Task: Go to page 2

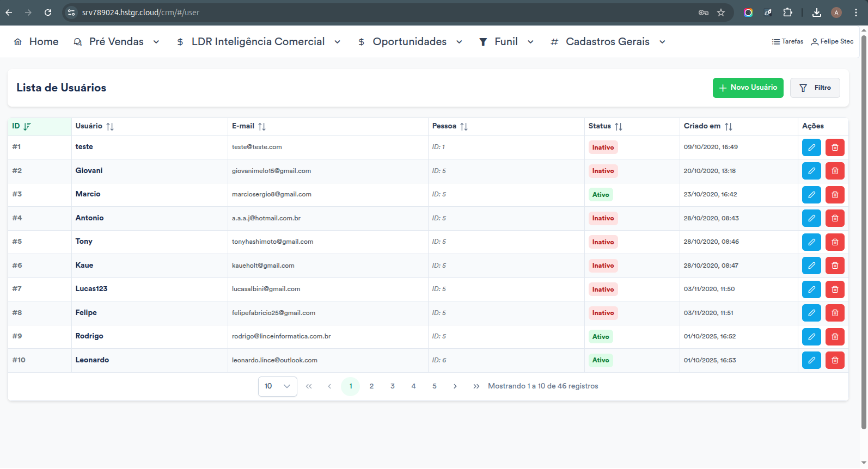Action: (371, 387)
